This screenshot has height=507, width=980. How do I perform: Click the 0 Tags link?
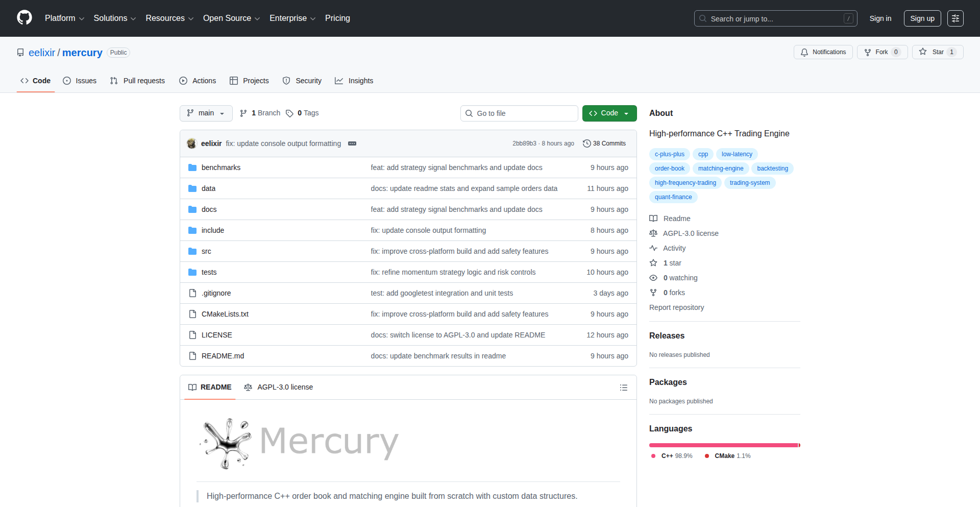[x=302, y=113]
